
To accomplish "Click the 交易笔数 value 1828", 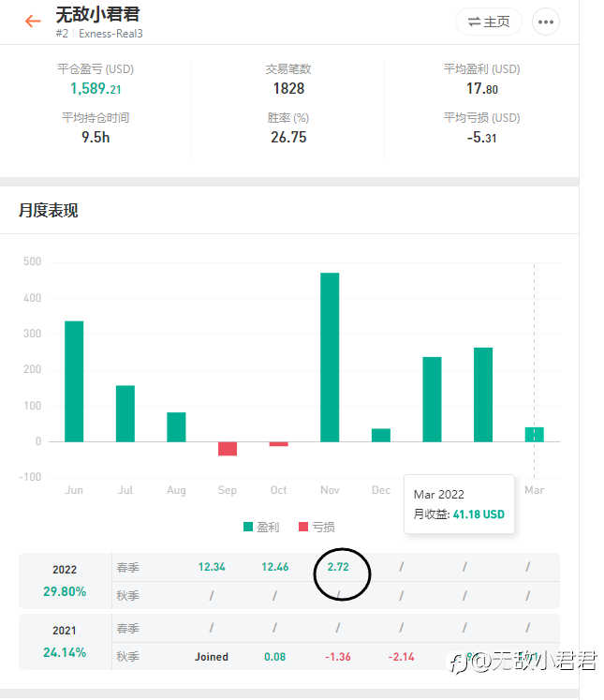I will point(288,88).
